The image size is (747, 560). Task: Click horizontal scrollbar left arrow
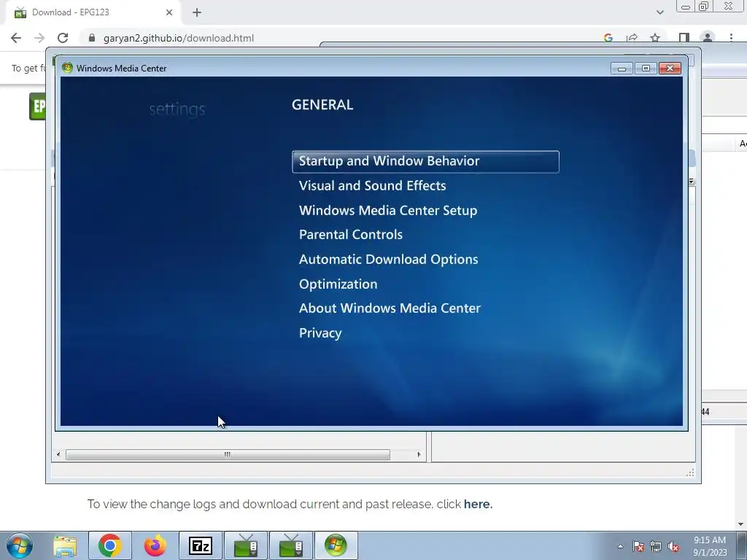point(58,455)
